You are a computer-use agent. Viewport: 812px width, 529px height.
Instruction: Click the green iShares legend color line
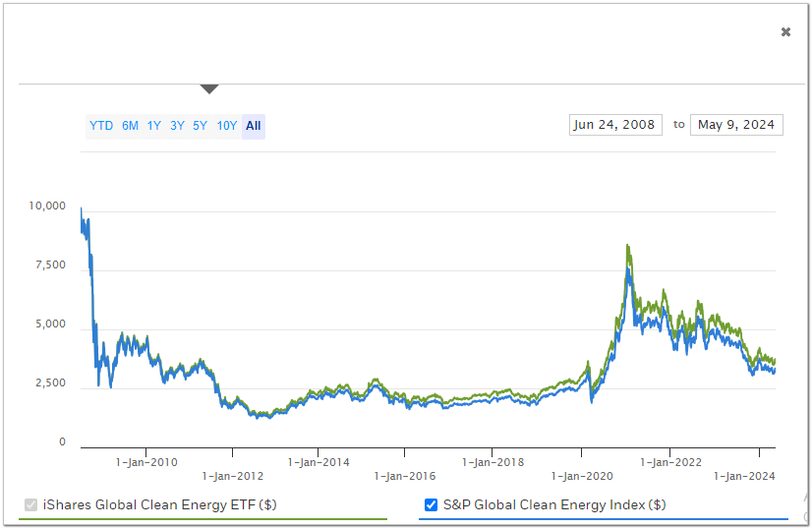[x=203, y=518]
